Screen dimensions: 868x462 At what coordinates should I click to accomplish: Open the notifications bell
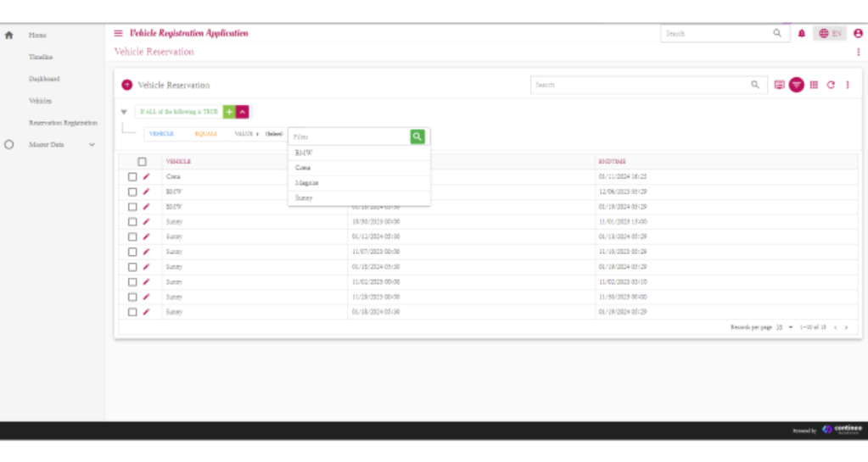802,34
